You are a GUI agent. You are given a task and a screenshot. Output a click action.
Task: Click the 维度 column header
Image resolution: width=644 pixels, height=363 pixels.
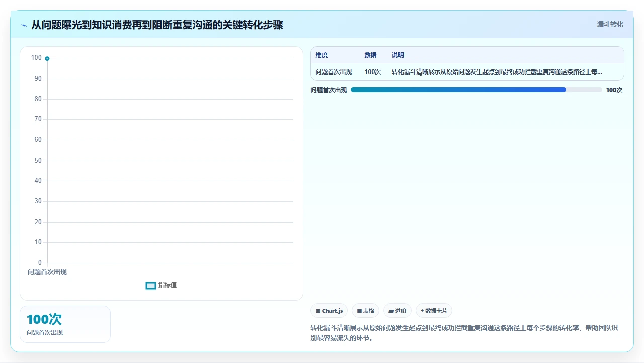(x=321, y=55)
